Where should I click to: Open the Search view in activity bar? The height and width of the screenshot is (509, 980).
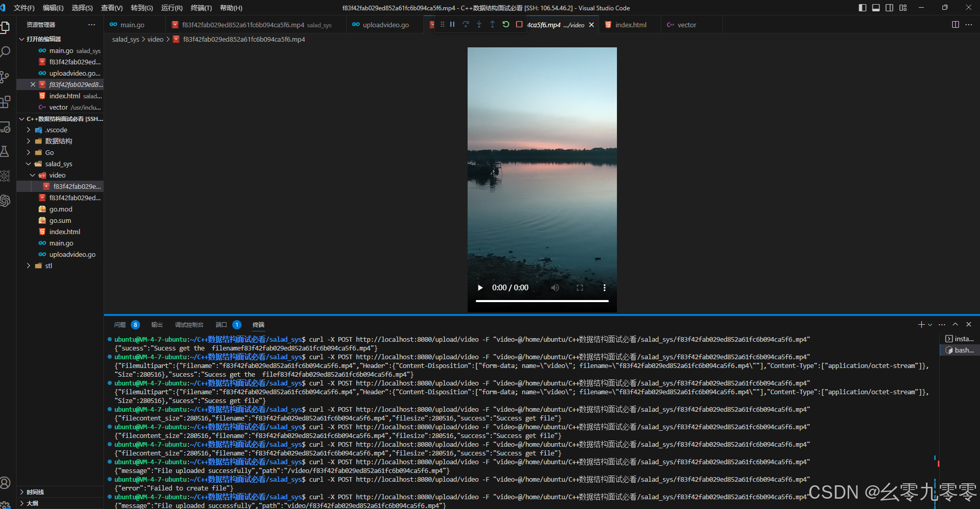click(x=5, y=52)
